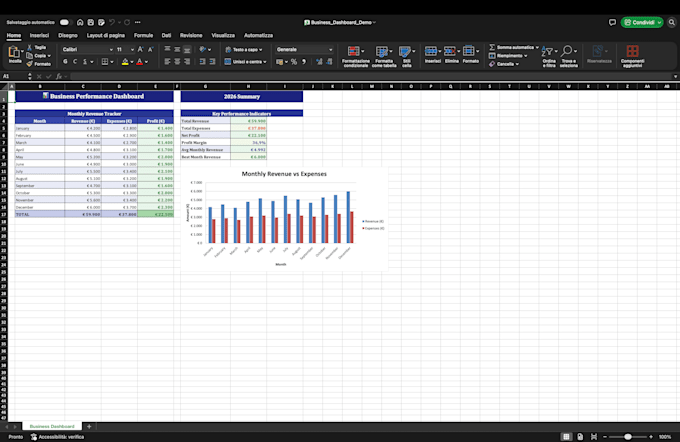Screen dimensions: 680x442
Task: Open the comments speech bubble icon
Action: click(x=612, y=22)
